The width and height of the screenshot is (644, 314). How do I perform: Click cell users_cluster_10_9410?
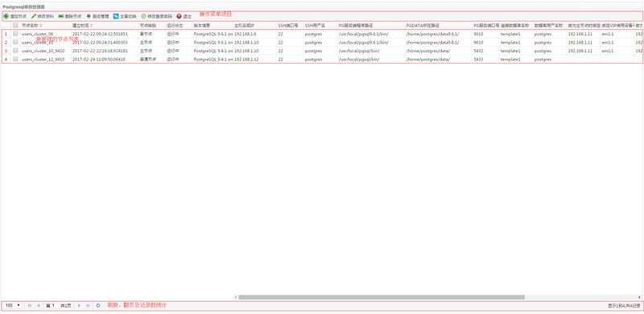(43, 51)
